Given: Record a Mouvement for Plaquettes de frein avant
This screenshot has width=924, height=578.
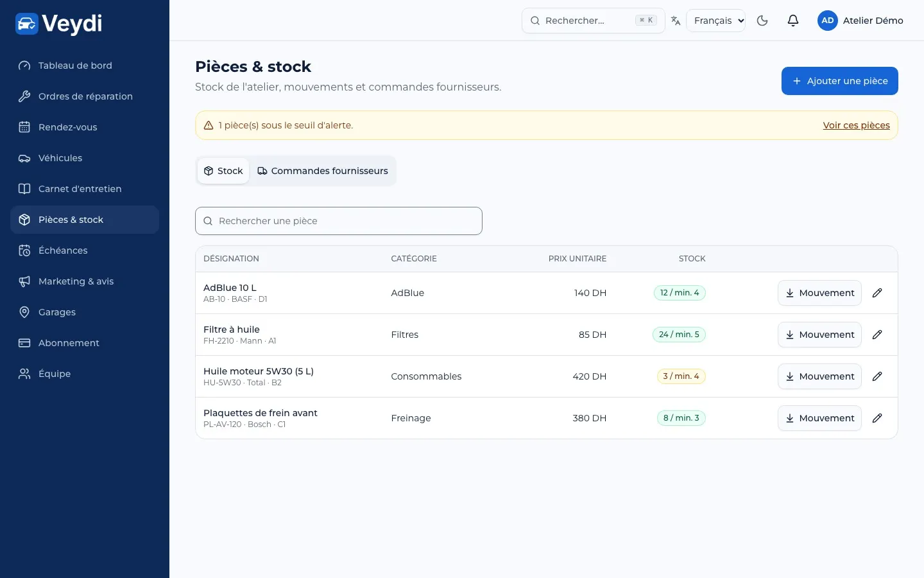Looking at the screenshot, I should (819, 418).
